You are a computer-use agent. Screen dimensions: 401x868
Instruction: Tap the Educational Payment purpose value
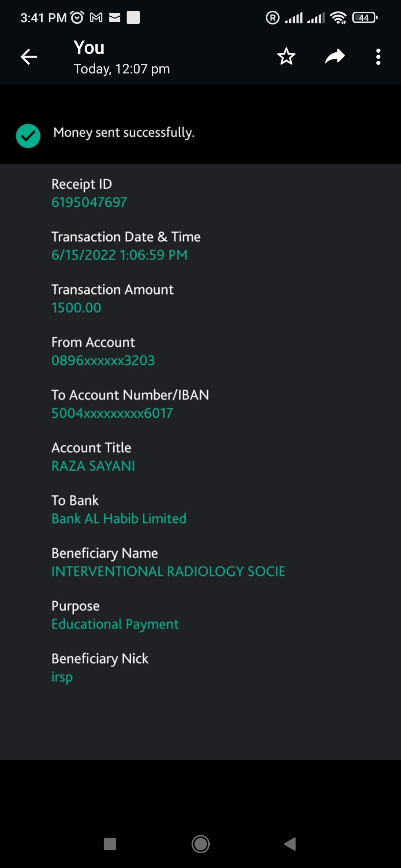click(x=115, y=624)
